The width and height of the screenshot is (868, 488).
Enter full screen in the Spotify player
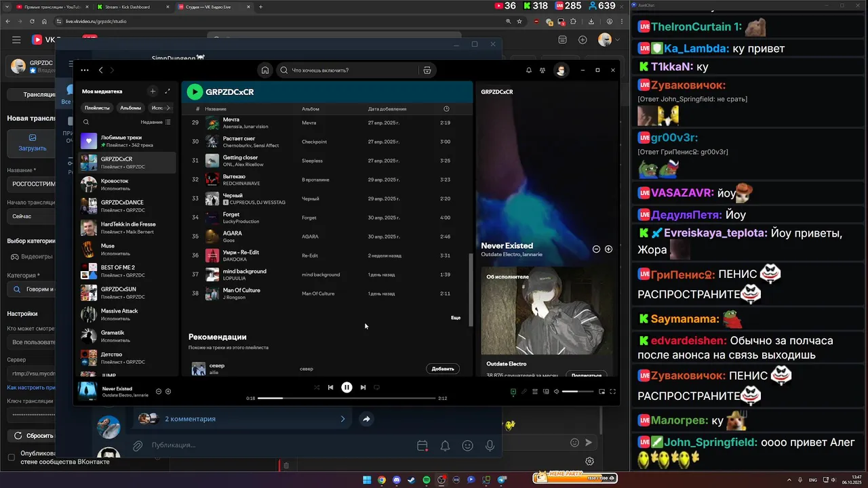pos(612,391)
